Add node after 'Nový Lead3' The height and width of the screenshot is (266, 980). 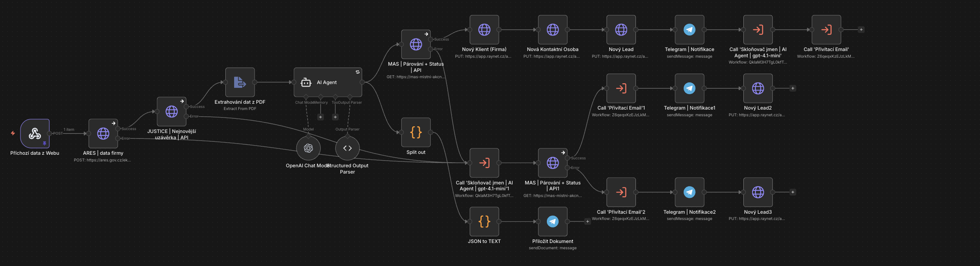[x=793, y=192]
